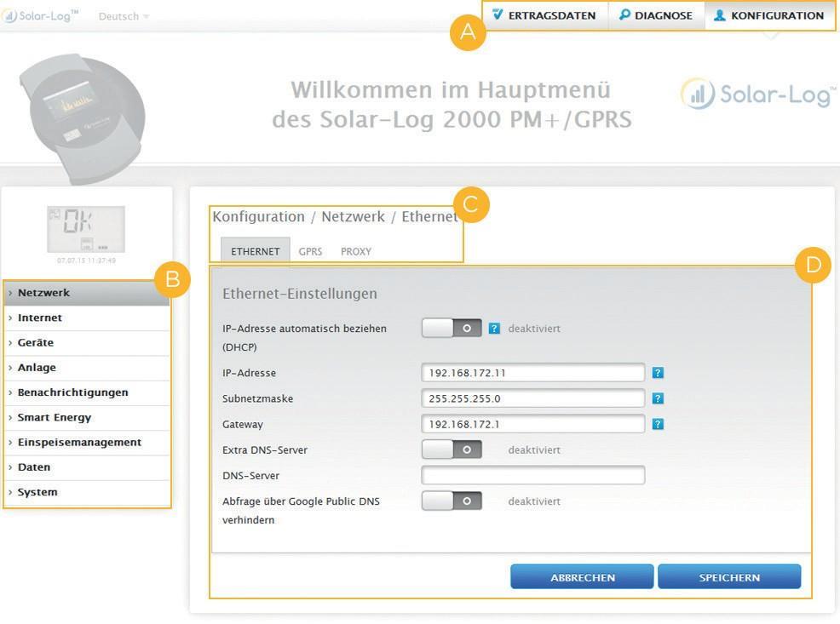
Task: Open the help icon for IP-Adresse
Action: point(658,373)
